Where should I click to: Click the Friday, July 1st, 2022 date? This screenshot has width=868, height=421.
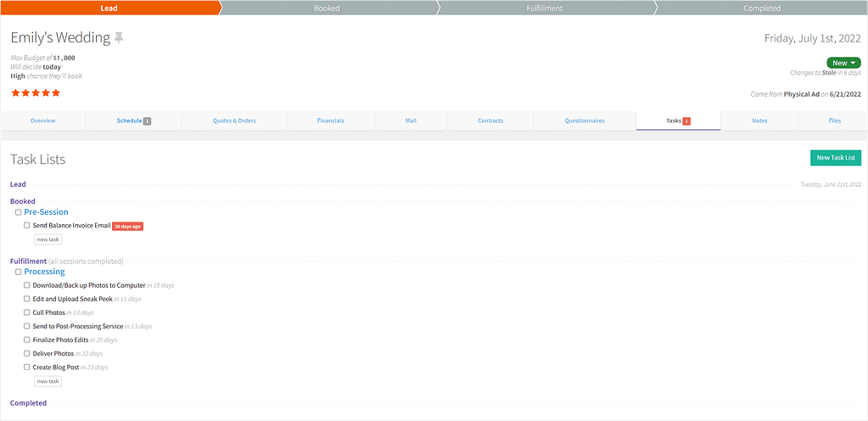pos(813,39)
